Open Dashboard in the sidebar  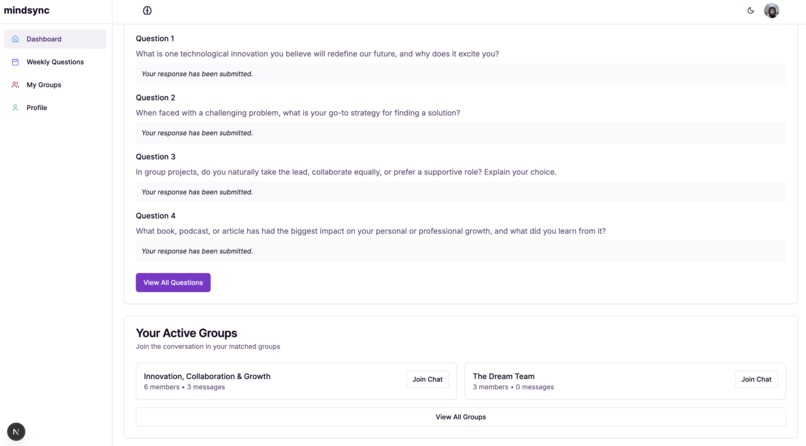point(55,39)
